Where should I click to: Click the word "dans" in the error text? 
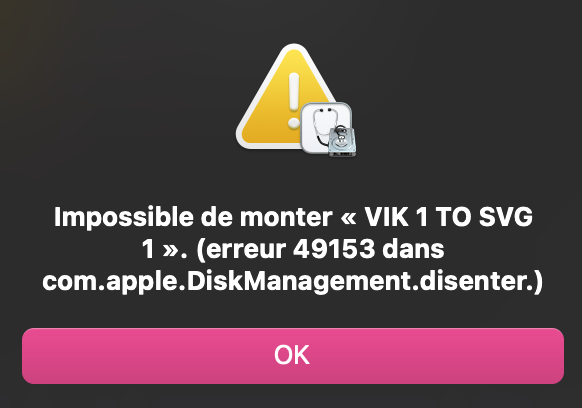point(413,249)
